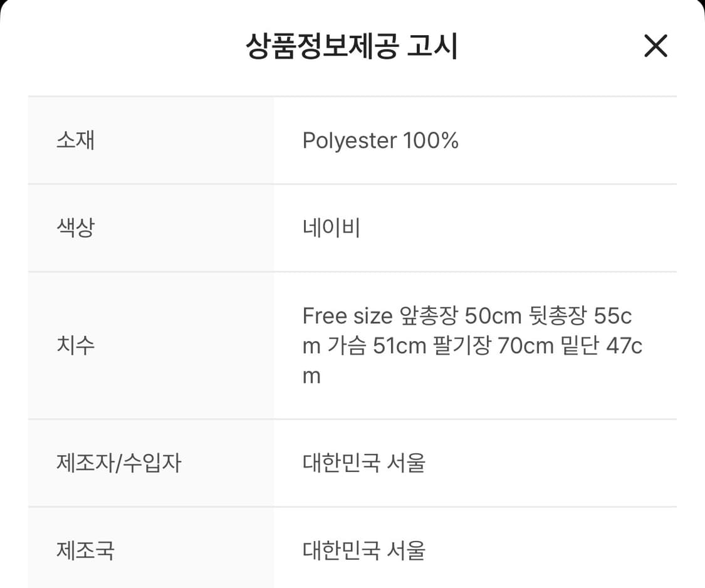Select the 대한민국 서울 country value
The height and width of the screenshot is (588, 705).
(362, 550)
